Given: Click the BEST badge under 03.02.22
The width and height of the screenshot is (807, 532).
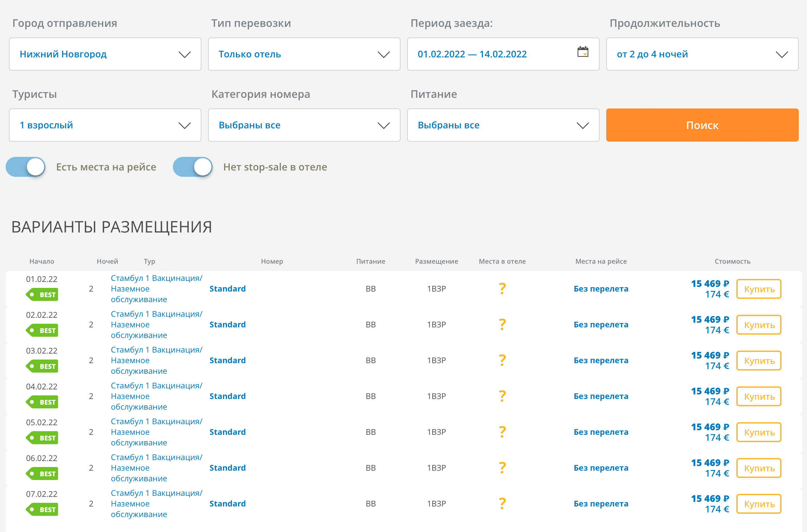Looking at the screenshot, I should (42, 366).
